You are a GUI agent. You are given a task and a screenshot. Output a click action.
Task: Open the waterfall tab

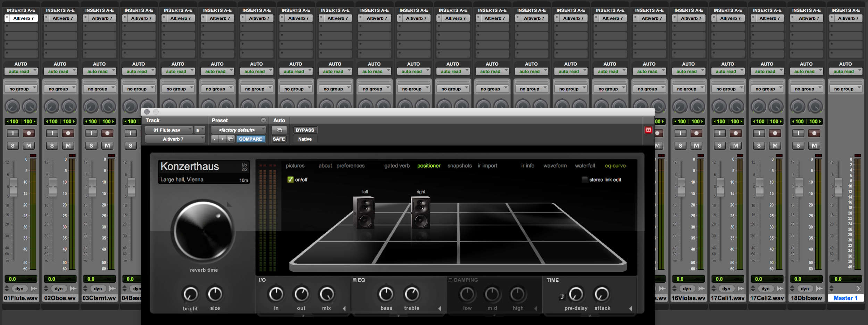click(x=585, y=166)
